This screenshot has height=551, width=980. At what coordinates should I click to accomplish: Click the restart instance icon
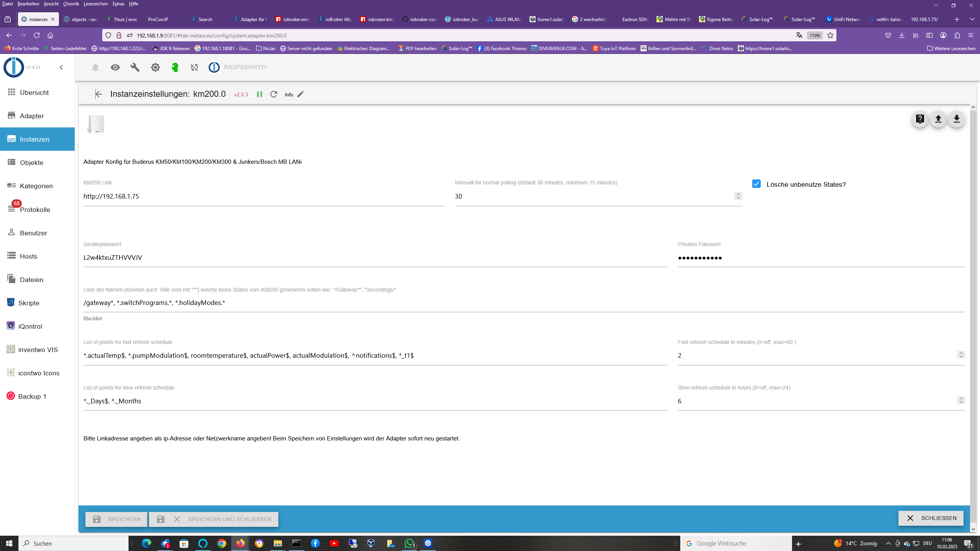click(274, 94)
